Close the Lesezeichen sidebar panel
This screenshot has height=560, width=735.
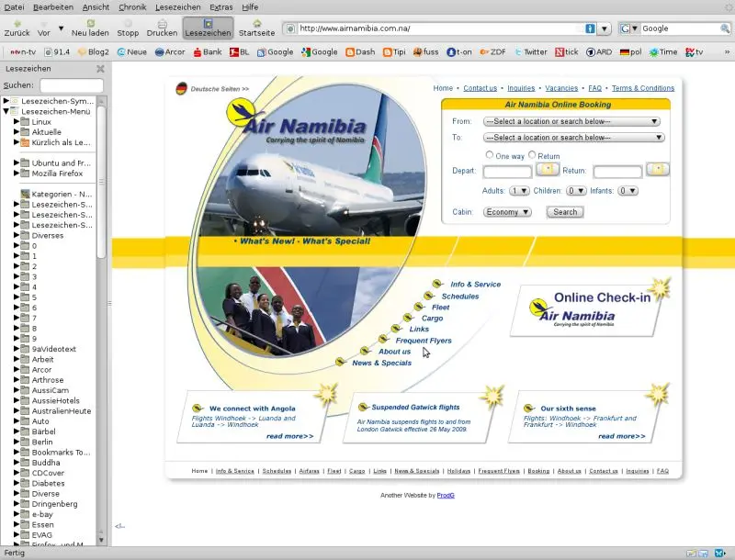click(100, 69)
